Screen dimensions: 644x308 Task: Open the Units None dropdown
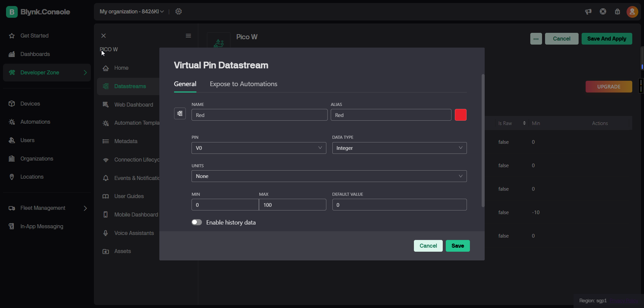[329, 176]
